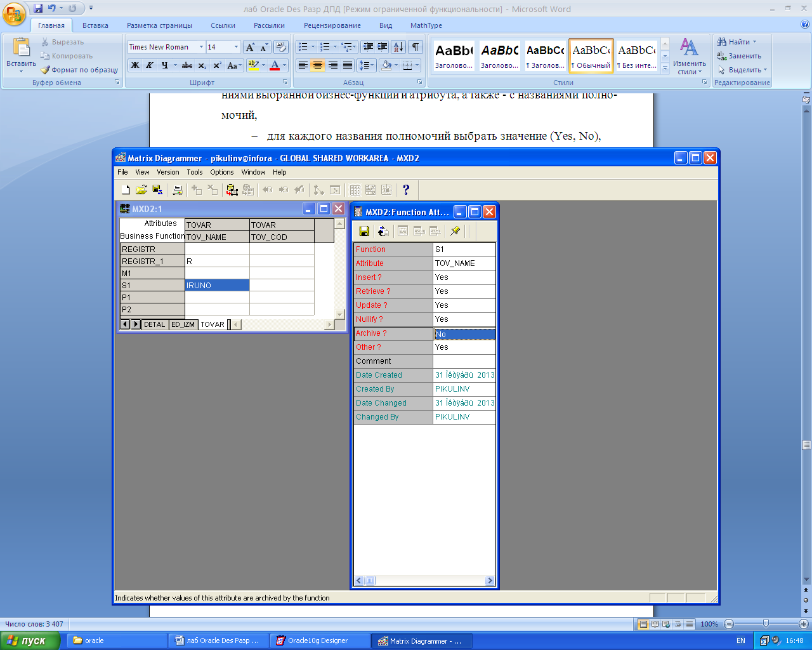Open font dialog launcher in Шрифт group
The width and height of the screenshot is (812, 650).
(285, 83)
